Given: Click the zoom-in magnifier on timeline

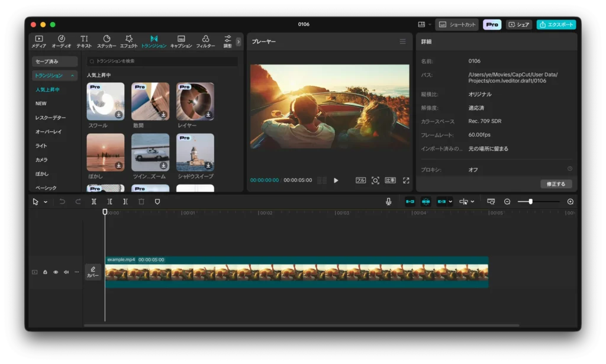Looking at the screenshot, I should 570,202.
